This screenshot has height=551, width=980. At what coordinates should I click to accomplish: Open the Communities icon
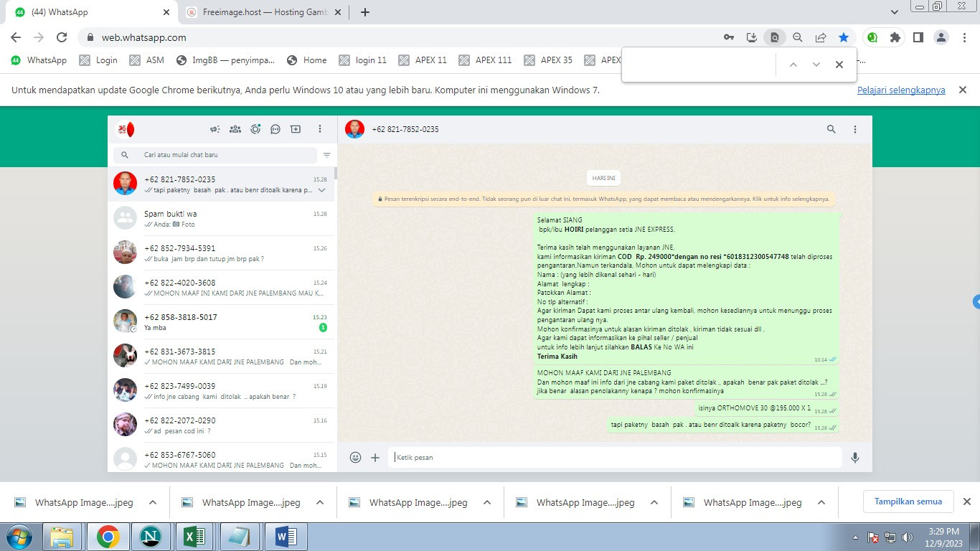[x=235, y=129]
